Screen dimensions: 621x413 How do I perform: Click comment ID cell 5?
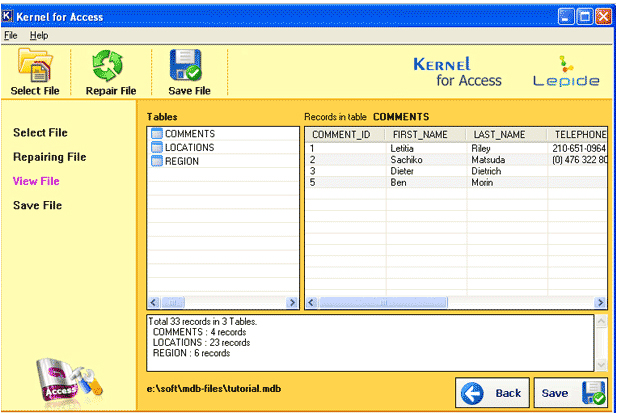(312, 183)
